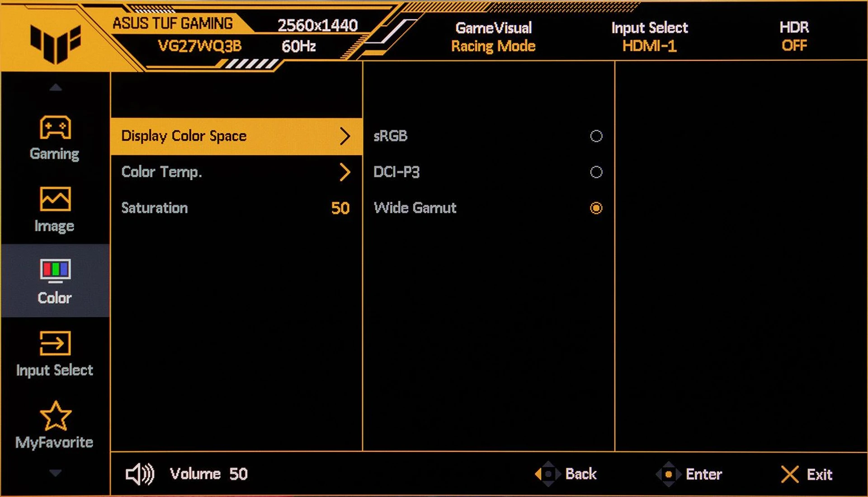The width and height of the screenshot is (868, 497).
Task: Click the Volume 50 readout
Action: [208, 474]
